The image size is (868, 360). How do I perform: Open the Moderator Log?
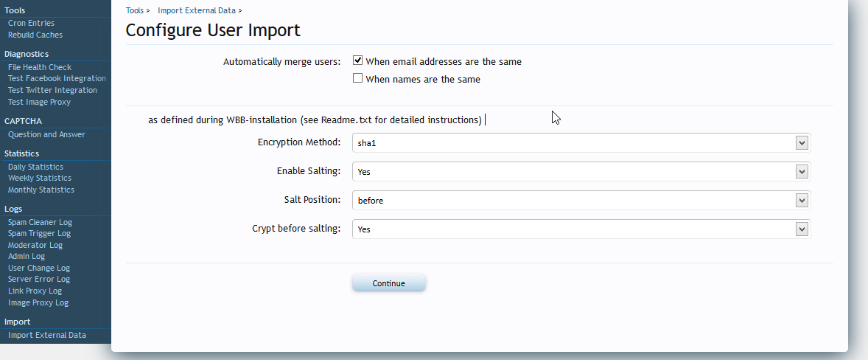click(x=35, y=246)
